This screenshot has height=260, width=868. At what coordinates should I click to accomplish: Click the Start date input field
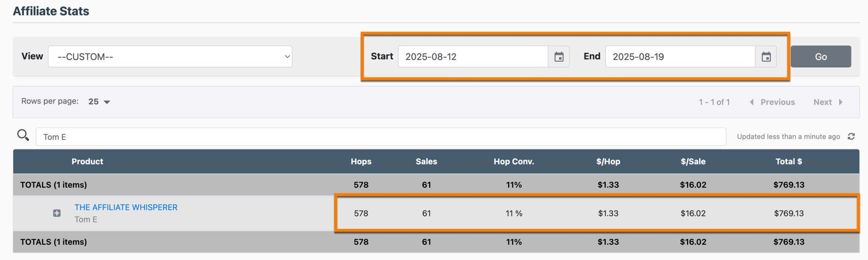[x=473, y=57]
